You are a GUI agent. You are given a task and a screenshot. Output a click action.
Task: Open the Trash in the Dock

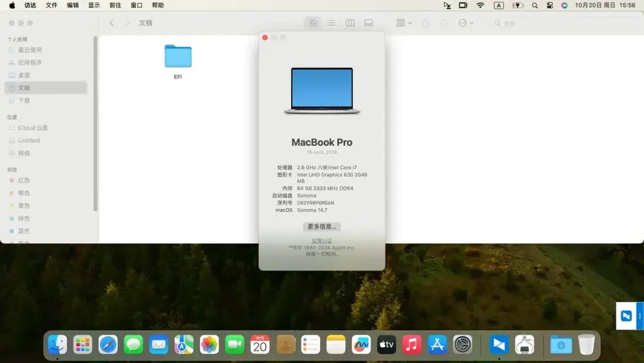click(586, 345)
